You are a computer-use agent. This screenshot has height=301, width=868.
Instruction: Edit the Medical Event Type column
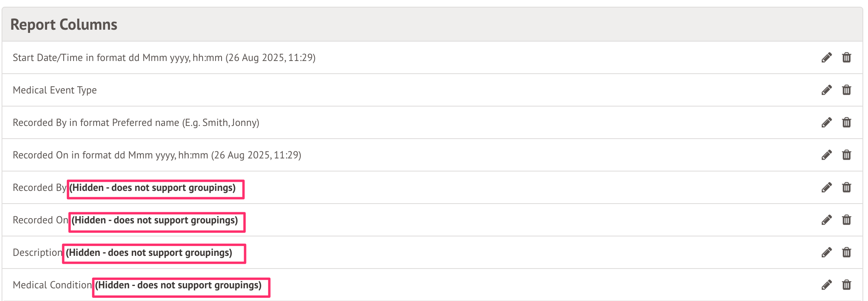(x=826, y=90)
